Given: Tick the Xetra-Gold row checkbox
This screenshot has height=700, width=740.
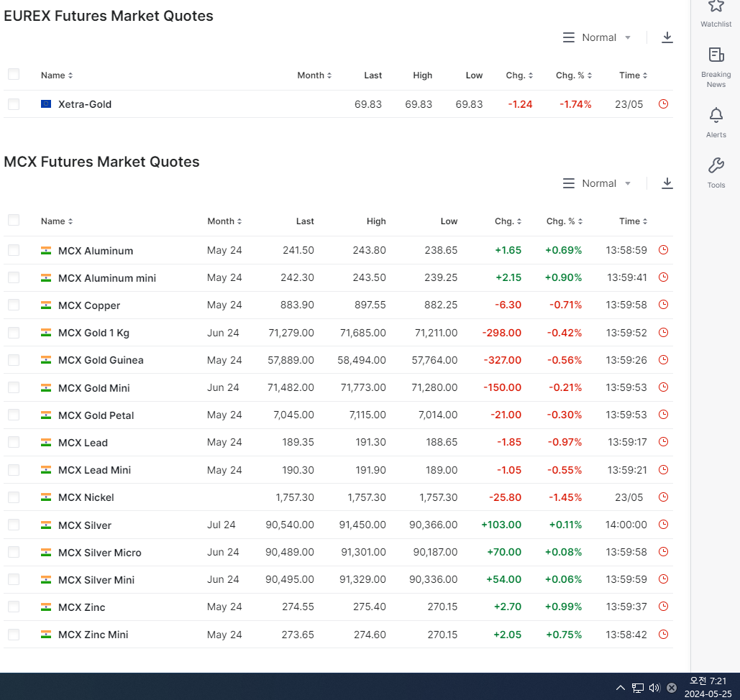Looking at the screenshot, I should (14, 103).
